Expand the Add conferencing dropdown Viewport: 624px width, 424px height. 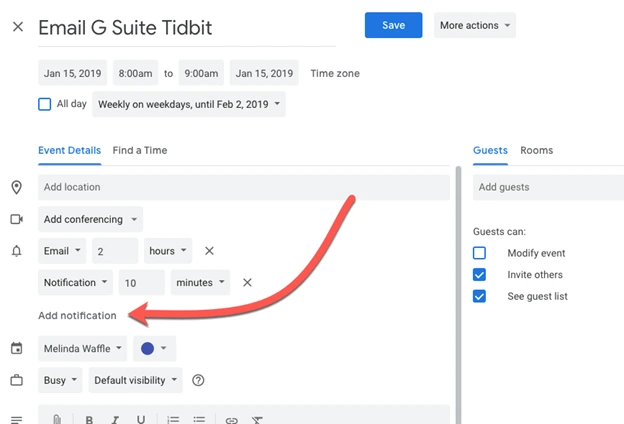90,219
